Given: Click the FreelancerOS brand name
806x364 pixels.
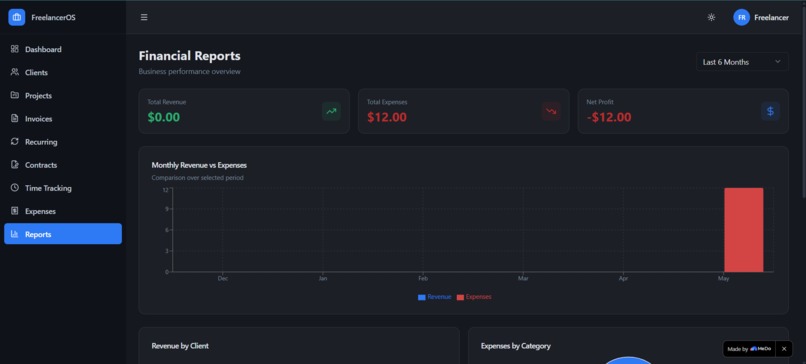Looking at the screenshot, I should [x=53, y=17].
